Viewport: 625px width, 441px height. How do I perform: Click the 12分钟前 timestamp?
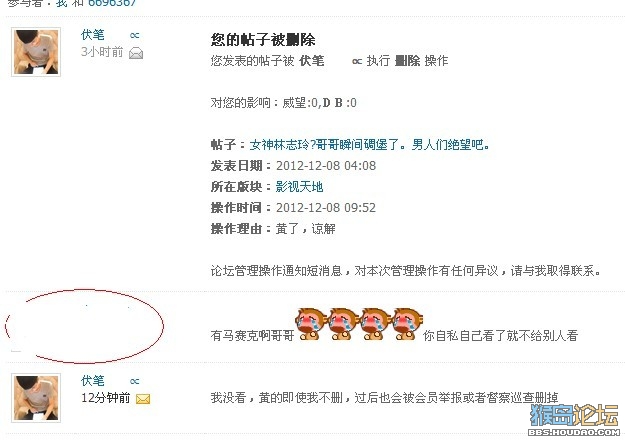point(106,398)
